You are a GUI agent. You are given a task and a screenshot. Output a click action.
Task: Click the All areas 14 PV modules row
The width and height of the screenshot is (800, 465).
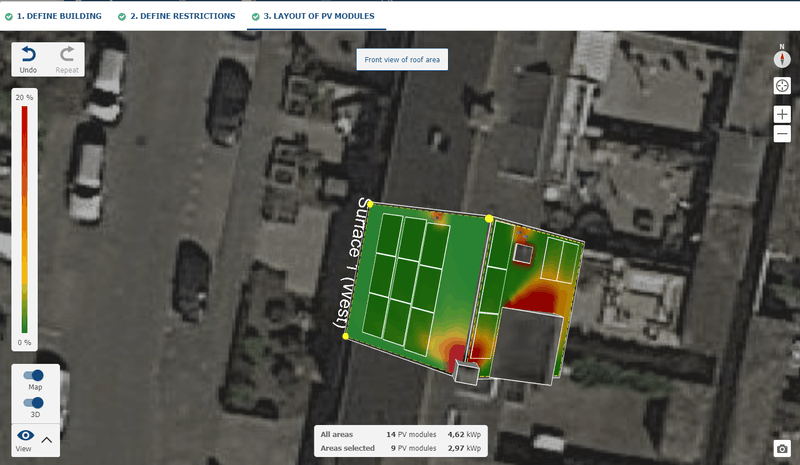click(x=401, y=434)
